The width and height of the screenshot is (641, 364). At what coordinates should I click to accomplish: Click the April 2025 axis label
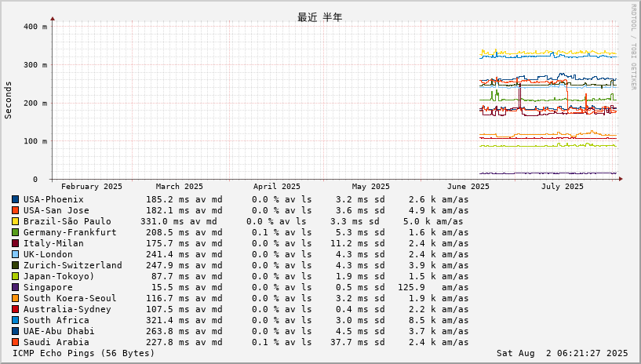[x=277, y=186]
